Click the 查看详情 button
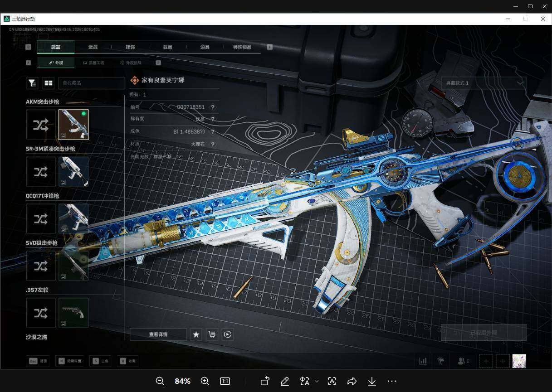Viewport: 552px width, 392px height. [x=158, y=334]
